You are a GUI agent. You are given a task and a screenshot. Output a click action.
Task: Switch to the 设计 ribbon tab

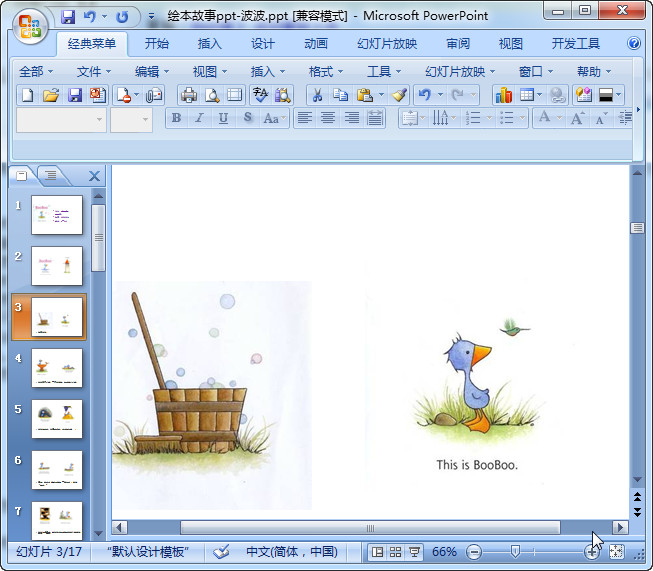(263, 44)
